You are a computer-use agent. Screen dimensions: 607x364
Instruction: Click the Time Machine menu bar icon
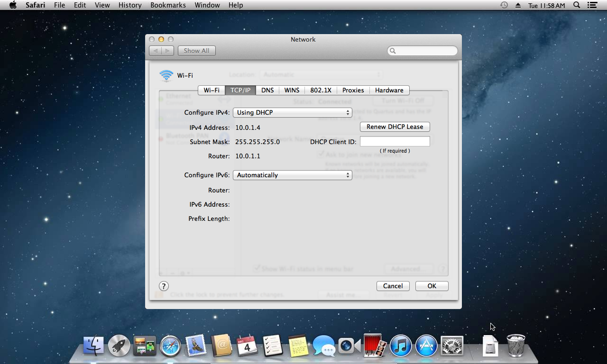[504, 5]
